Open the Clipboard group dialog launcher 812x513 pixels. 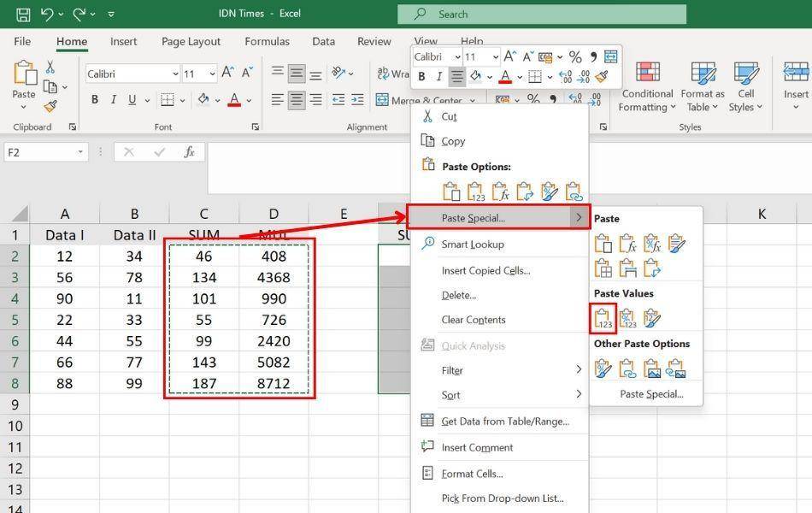[73, 127]
